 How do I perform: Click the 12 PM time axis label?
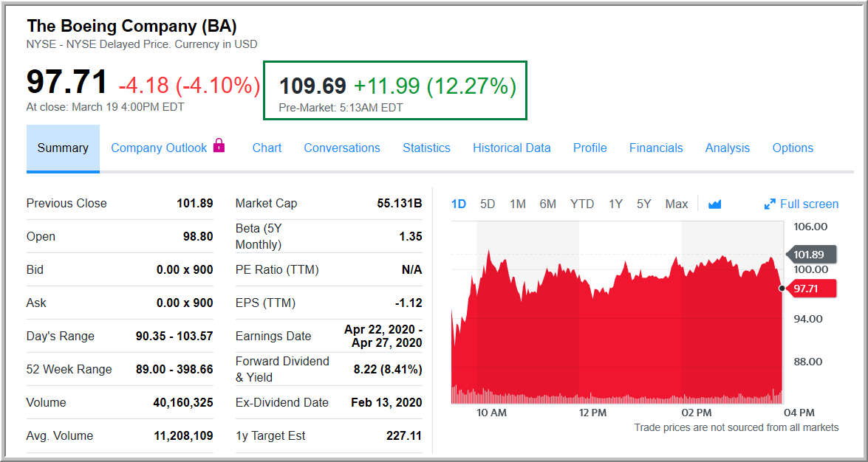point(592,413)
